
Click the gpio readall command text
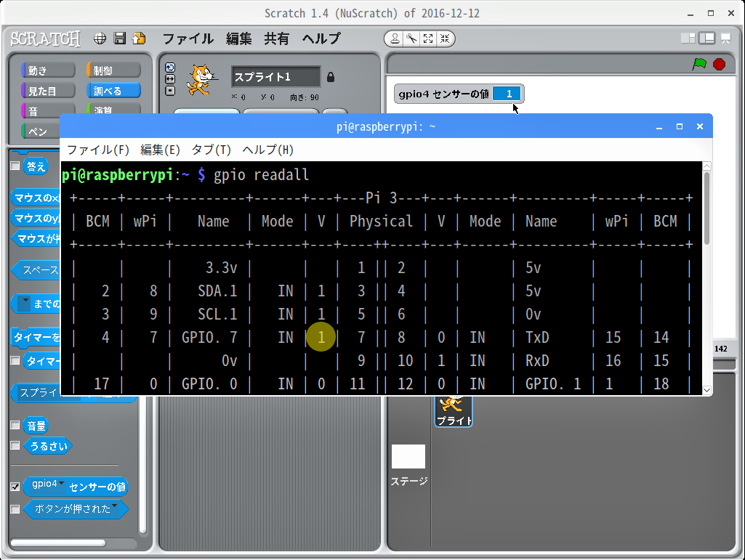262,175
